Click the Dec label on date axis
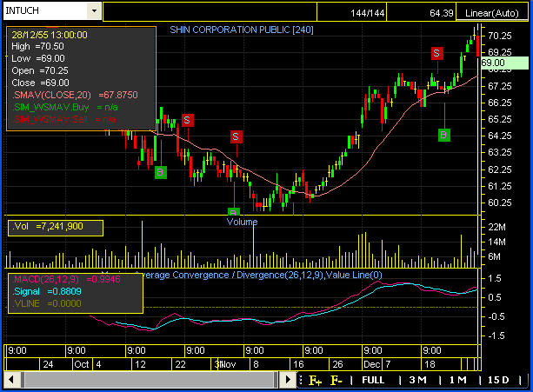 pos(371,364)
